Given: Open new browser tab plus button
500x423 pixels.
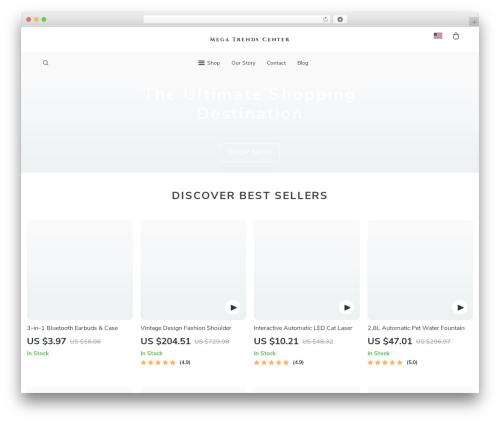Looking at the screenshot, I should pos(474,22).
